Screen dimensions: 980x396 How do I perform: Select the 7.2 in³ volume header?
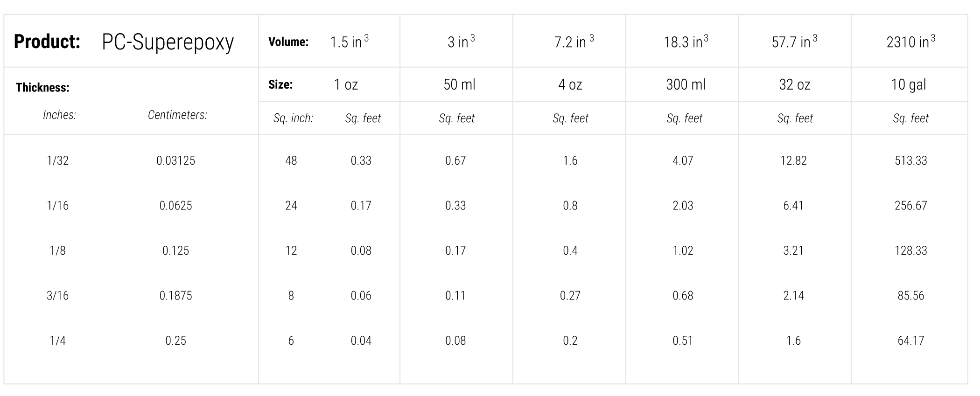[x=574, y=42]
